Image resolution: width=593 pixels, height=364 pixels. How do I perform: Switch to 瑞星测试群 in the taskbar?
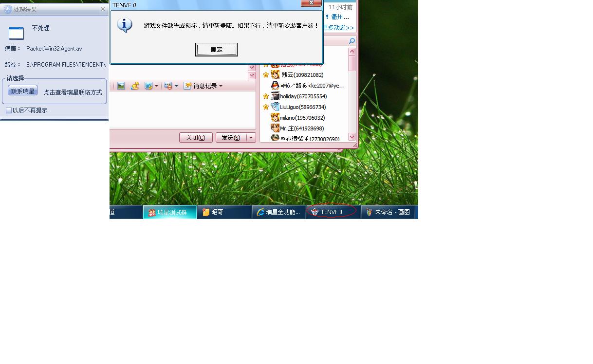170,212
